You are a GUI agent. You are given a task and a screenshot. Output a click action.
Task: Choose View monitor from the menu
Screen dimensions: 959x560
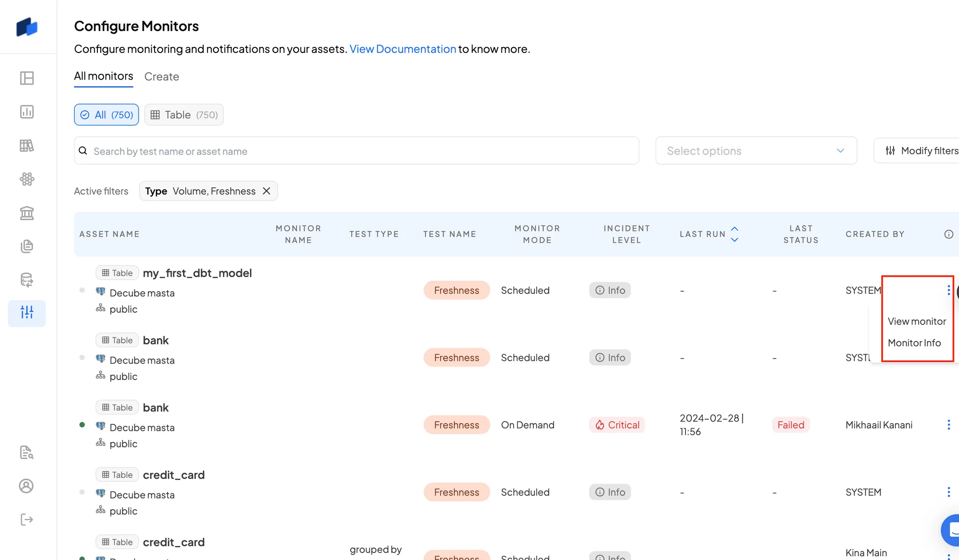[916, 321]
